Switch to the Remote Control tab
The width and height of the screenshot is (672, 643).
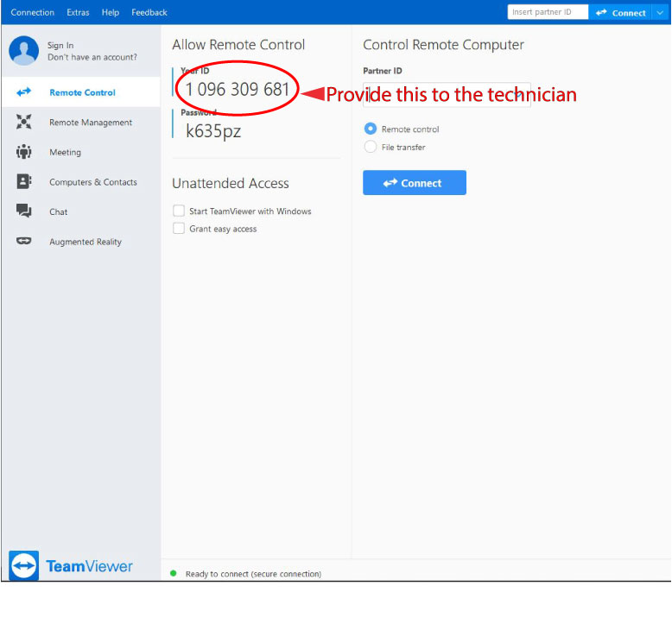coord(81,92)
